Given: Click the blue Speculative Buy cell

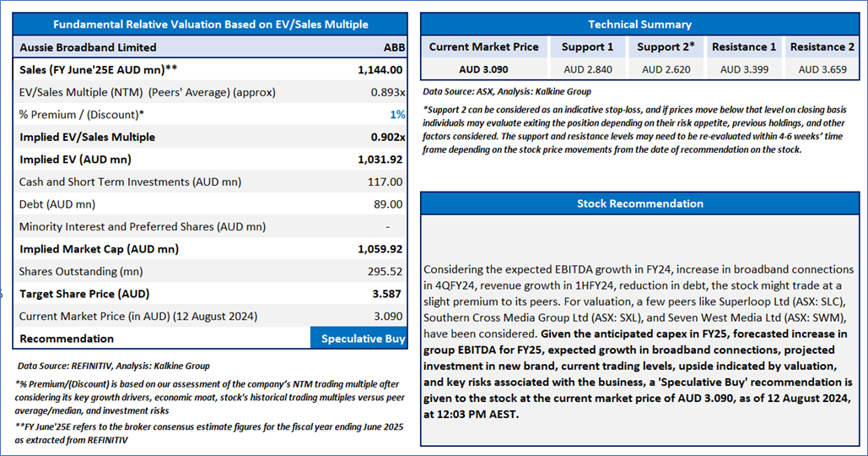Looking at the screenshot, I should (x=359, y=339).
